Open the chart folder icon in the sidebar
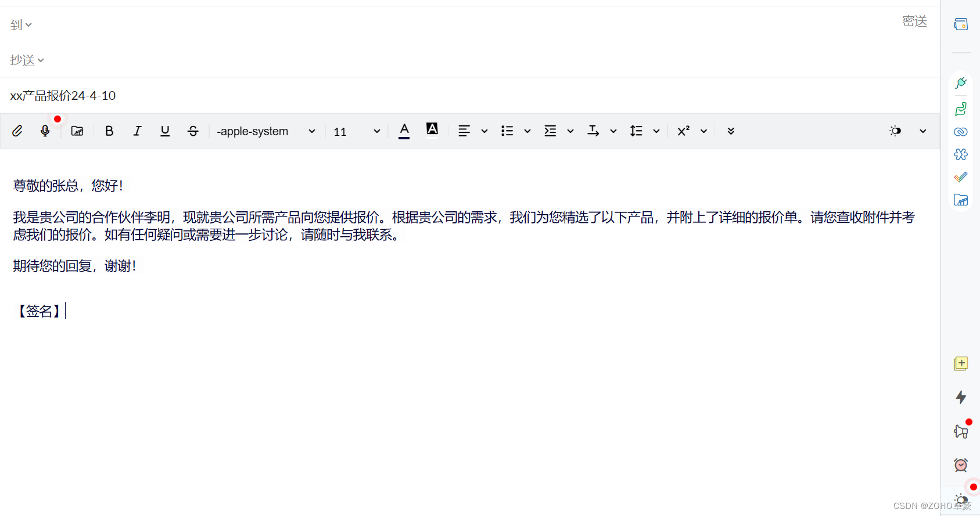This screenshot has height=516, width=980. [961, 200]
